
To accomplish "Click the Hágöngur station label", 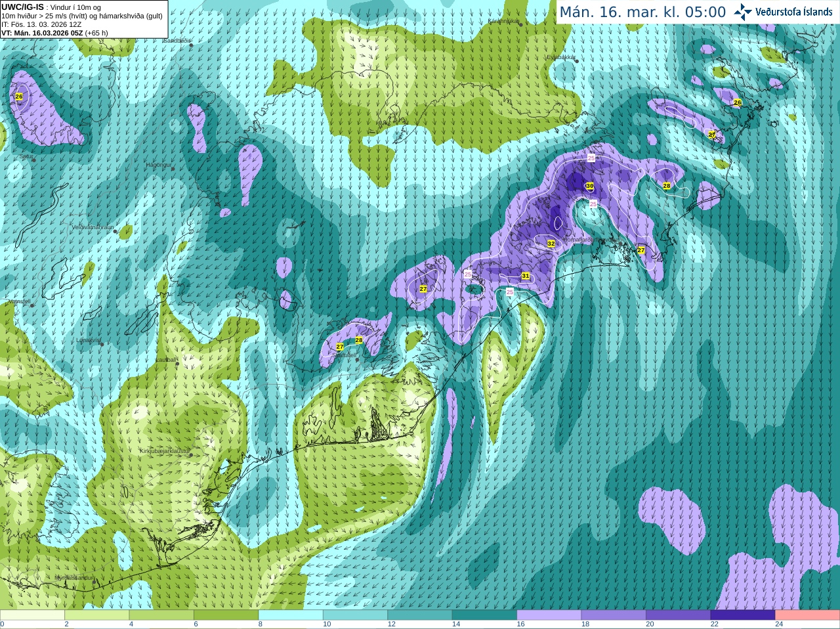I will click(x=158, y=165).
